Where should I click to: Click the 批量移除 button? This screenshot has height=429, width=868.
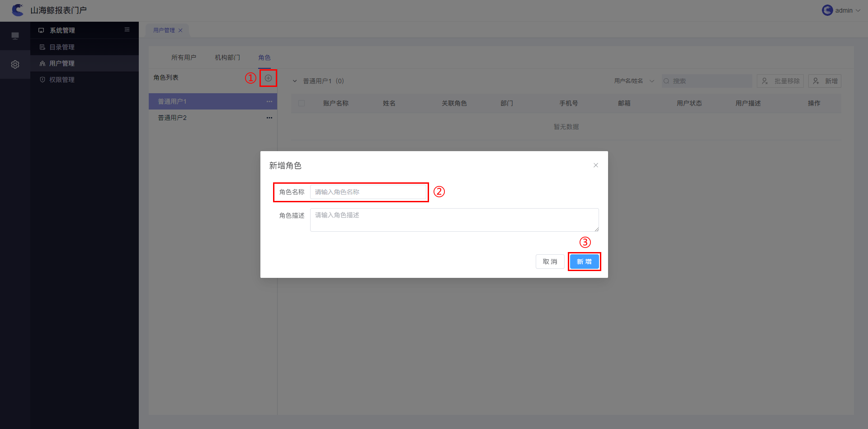[780, 81]
